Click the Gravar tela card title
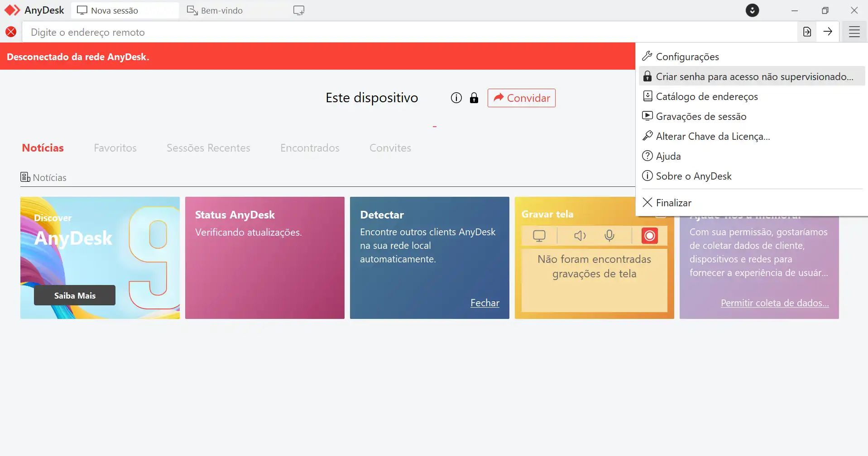 547,214
